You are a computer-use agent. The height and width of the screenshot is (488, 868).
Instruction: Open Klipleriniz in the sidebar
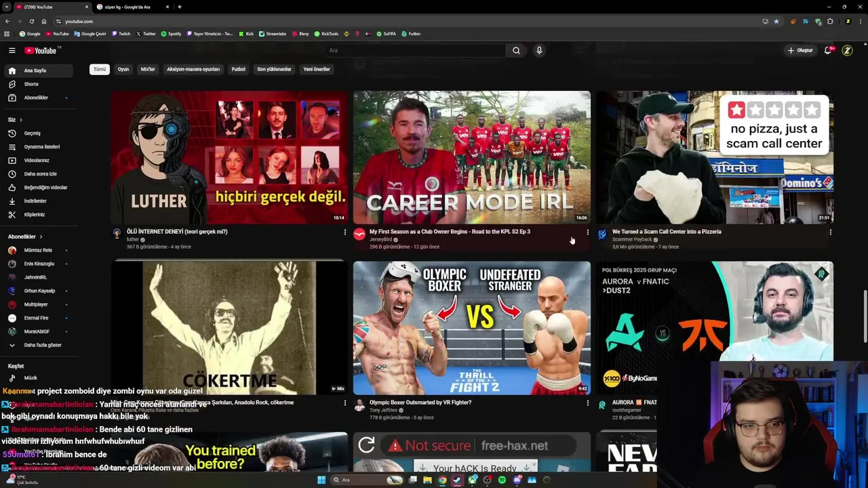coord(38,214)
